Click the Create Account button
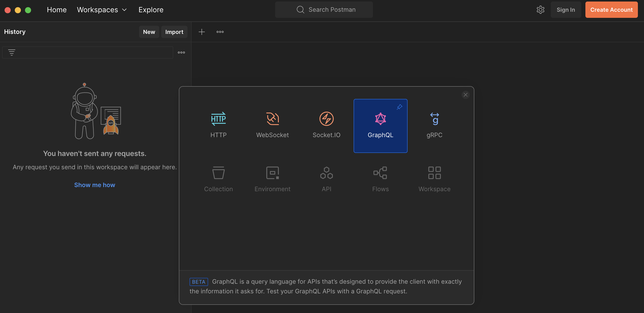The width and height of the screenshot is (644, 313). point(611,10)
